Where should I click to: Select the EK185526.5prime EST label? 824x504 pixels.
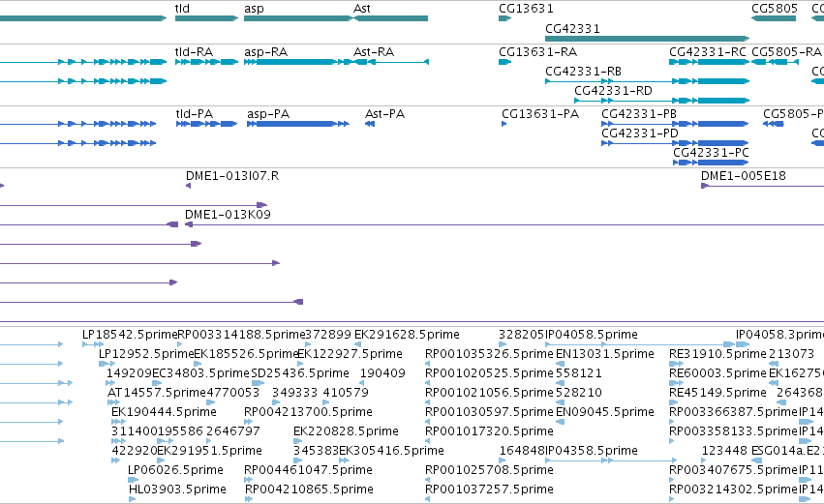click(x=246, y=354)
